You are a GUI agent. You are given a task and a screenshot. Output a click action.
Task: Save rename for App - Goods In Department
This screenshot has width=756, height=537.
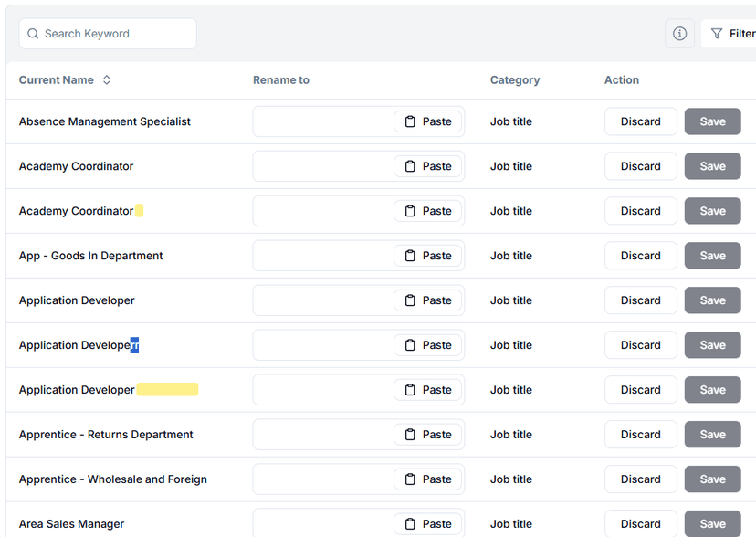(712, 255)
